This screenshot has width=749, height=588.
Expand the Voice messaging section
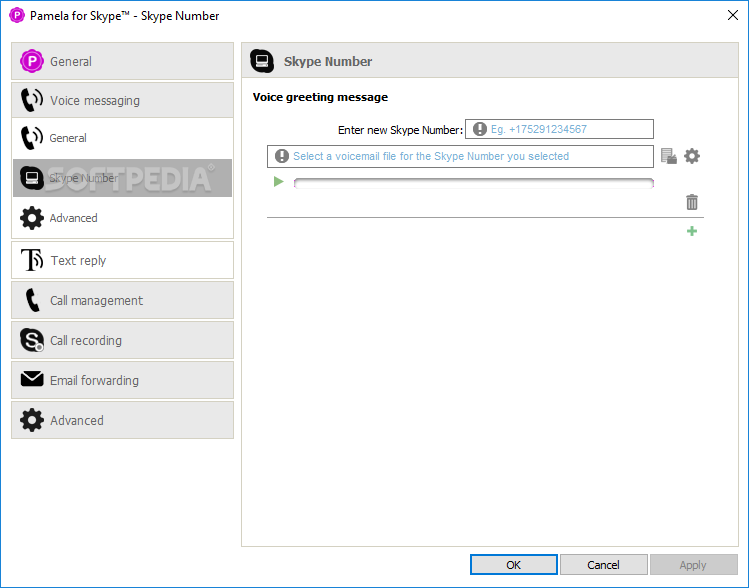[x=122, y=100]
